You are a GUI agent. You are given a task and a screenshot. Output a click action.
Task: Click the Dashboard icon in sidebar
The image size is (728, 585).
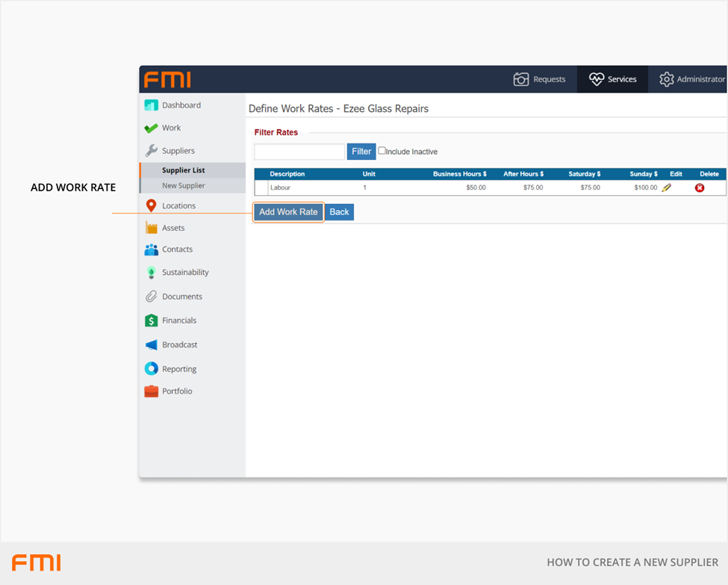click(x=151, y=105)
